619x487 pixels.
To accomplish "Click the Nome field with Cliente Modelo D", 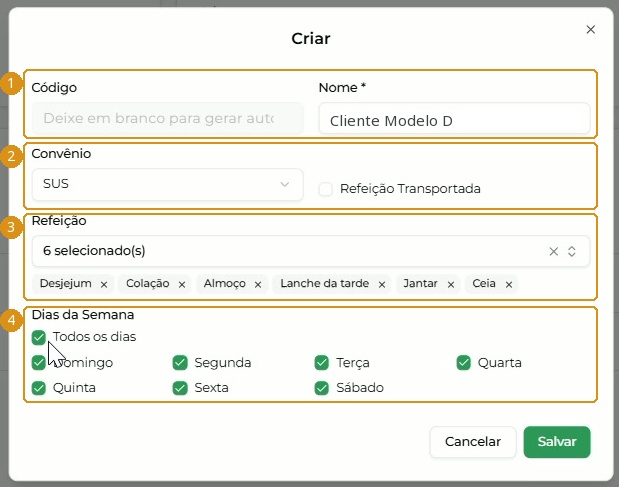I will [454, 118].
